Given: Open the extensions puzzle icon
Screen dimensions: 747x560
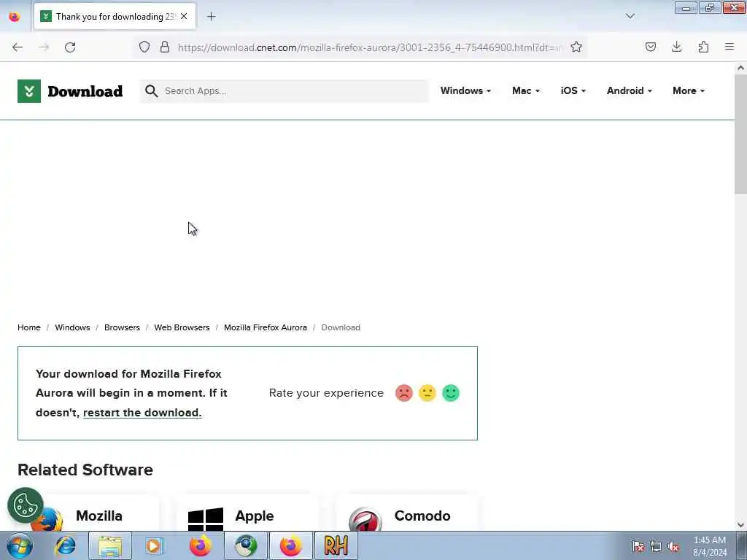Looking at the screenshot, I should 703,47.
